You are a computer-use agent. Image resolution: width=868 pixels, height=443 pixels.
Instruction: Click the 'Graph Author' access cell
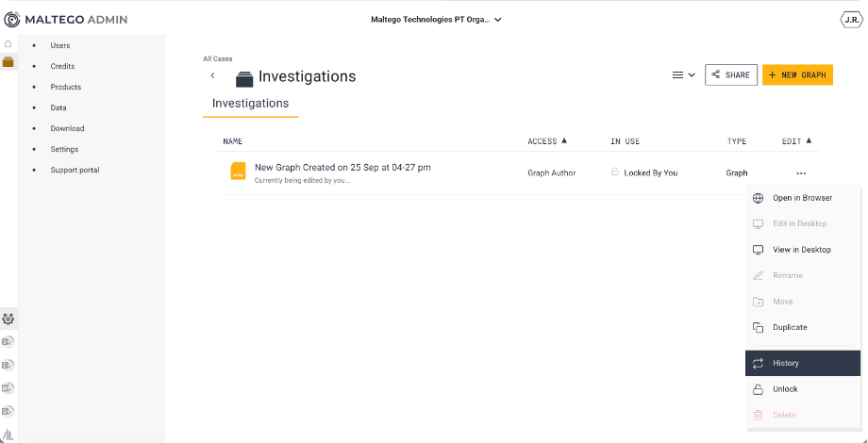[x=551, y=173]
